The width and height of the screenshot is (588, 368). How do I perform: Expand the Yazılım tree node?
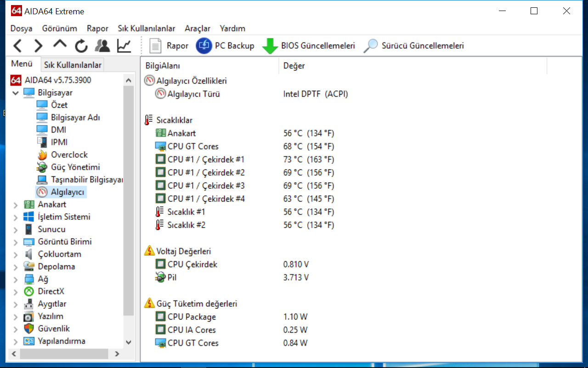coord(16,316)
